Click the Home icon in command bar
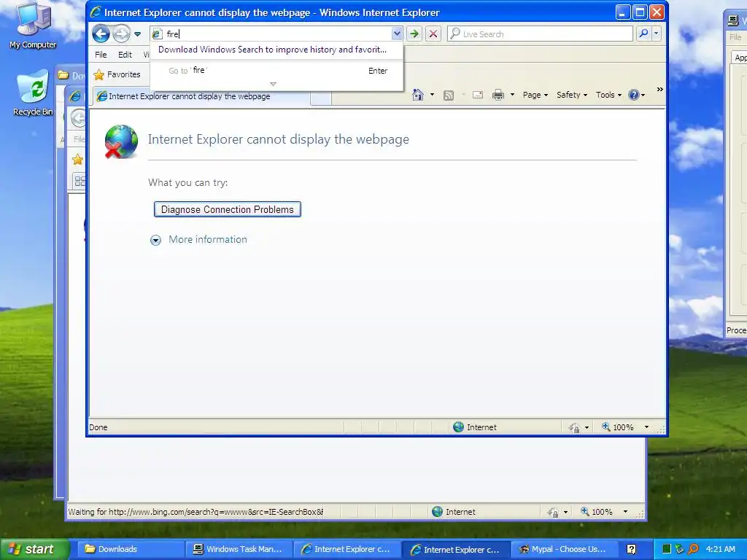The height and width of the screenshot is (560, 747). click(x=418, y=95)
